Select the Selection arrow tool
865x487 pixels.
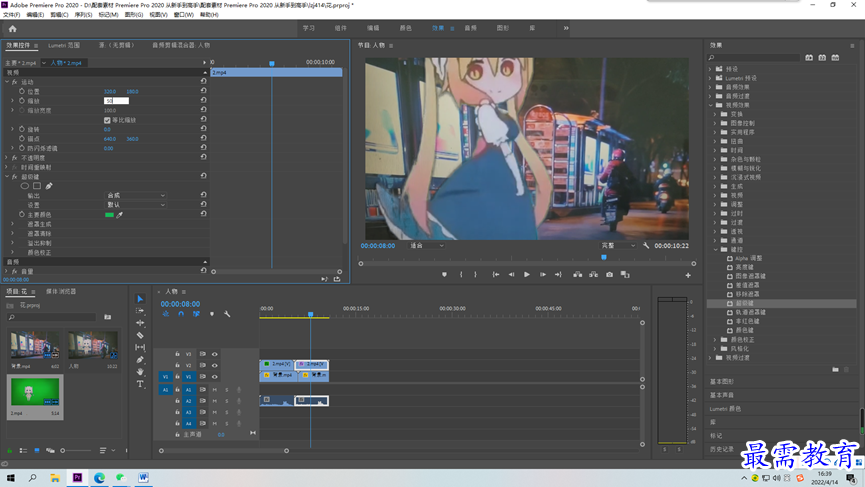click(x=140, y=299)
